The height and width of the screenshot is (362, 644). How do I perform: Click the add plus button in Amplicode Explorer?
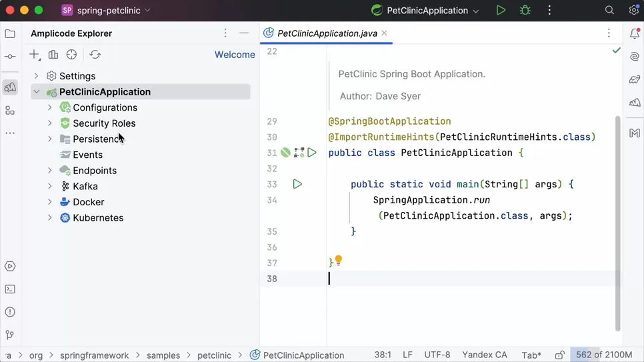pos(35,55)
